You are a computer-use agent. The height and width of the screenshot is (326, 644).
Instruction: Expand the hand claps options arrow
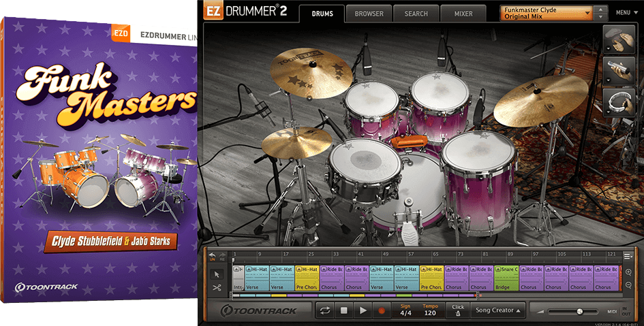[608, 49]
